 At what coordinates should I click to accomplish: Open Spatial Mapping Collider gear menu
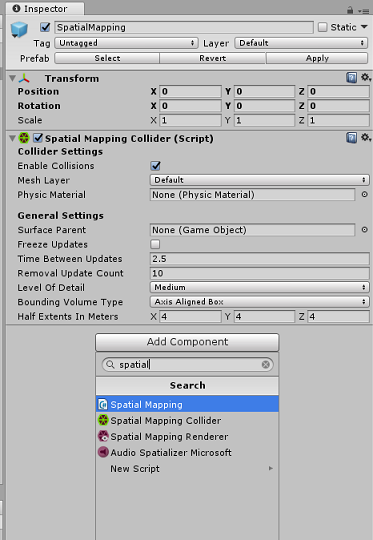[x=365, y=138]
